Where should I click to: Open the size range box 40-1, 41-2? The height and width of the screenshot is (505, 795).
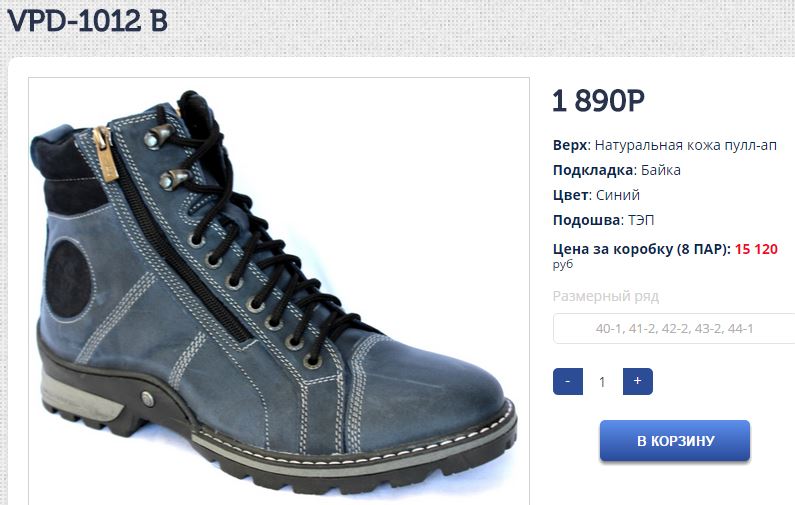pos(674,329)
